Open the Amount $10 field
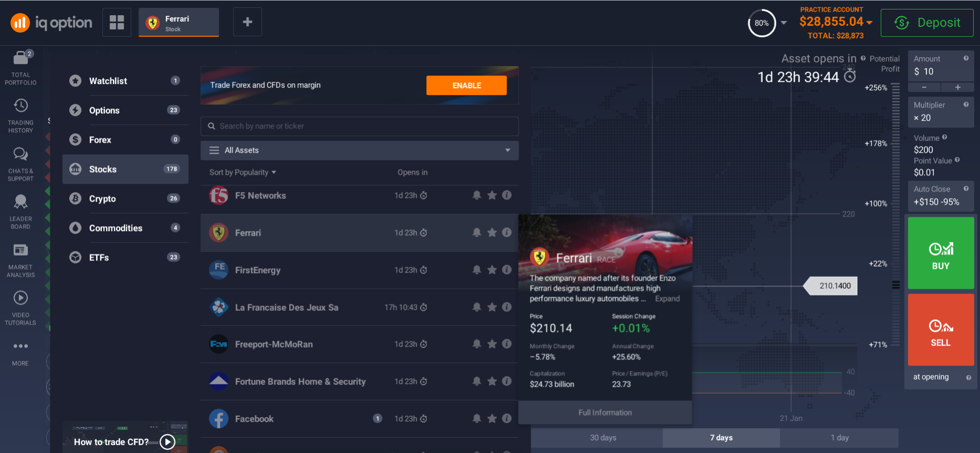Viewport: 980px width, 453px height. point(941,66)
